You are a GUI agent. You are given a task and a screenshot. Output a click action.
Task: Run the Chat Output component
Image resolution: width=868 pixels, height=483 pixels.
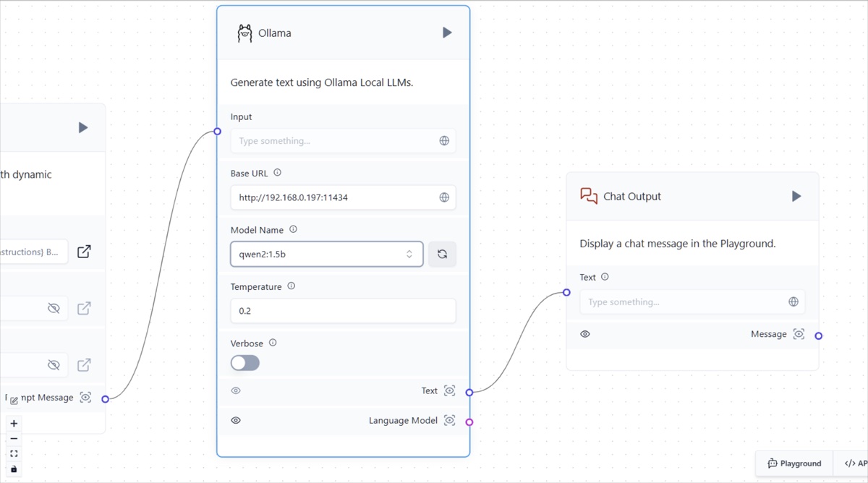click(796, 196)
